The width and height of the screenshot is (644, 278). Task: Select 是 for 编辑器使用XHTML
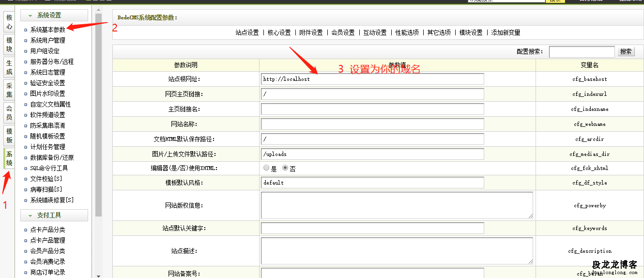pyautogui.click(x=266, y=168)
